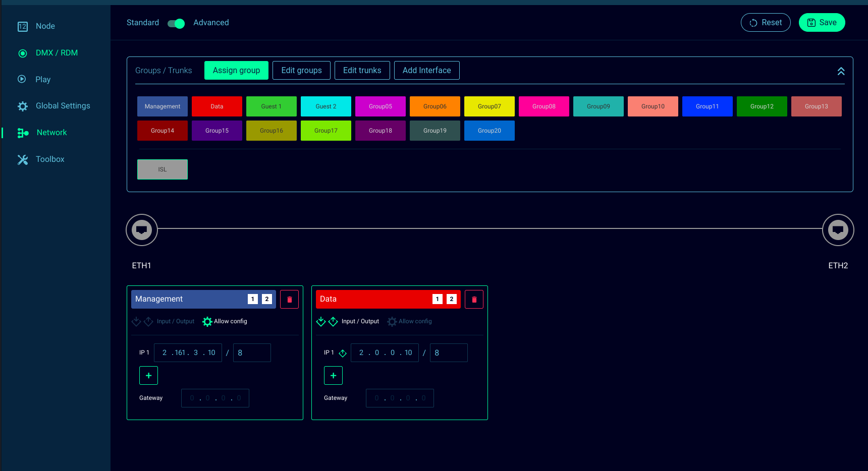
Task: Click the Save button
Action: click(x=822, y=23)
